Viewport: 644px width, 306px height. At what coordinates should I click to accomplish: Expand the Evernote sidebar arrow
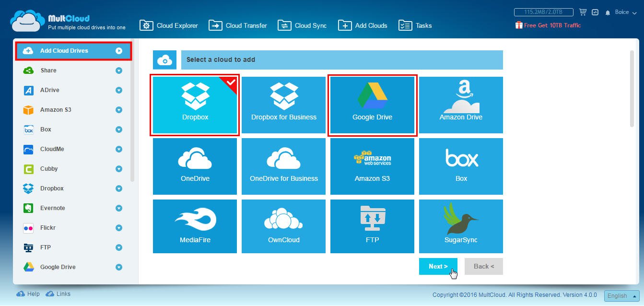(119, 208)
